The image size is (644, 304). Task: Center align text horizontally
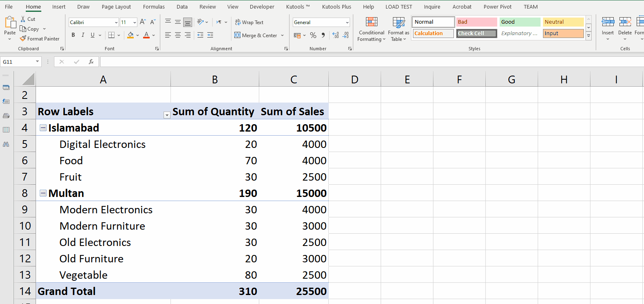click(178, 36)
